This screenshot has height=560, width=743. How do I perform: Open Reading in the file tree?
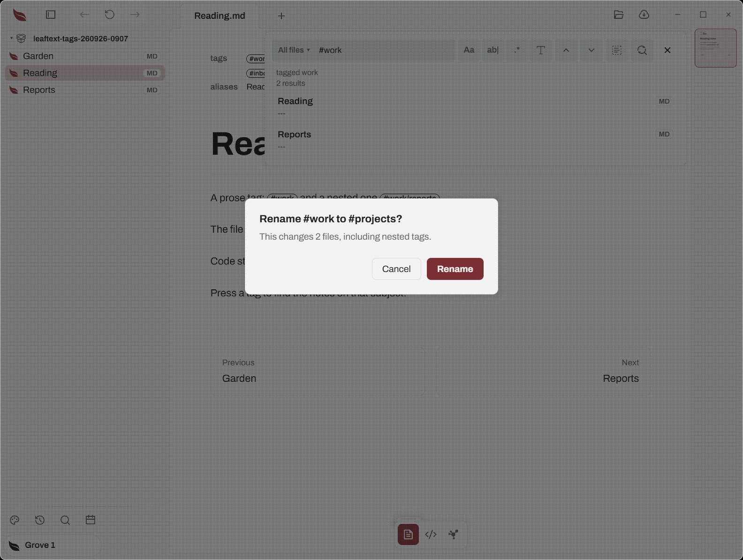[84, 73]
